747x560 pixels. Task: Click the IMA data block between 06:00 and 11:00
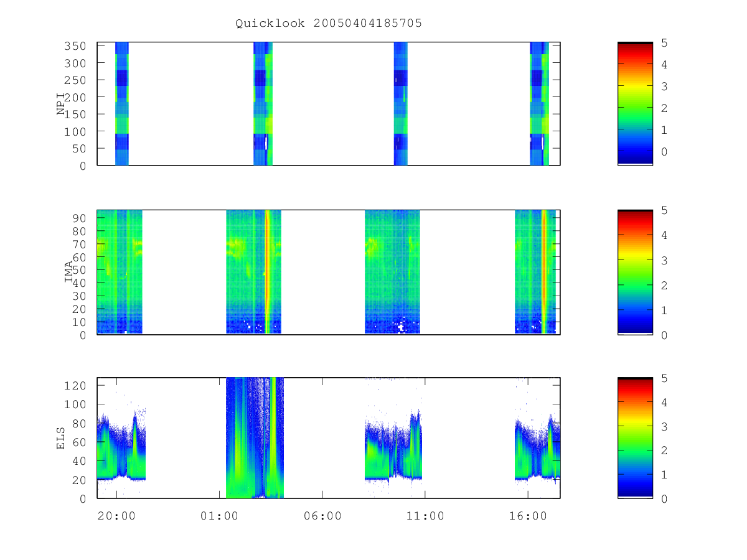coord(392,272)
